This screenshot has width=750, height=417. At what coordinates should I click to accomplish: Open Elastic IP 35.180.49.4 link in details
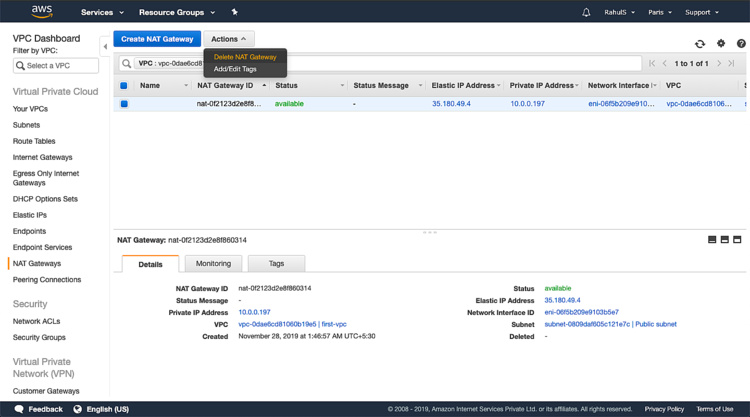(562, 300)
